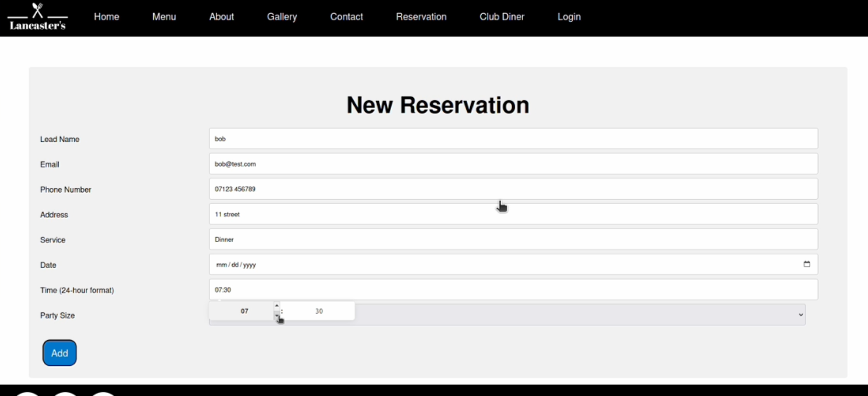Viewport: 868px width, 396px height.
Task: Navigate to the About page
Action: coord(221,17)
